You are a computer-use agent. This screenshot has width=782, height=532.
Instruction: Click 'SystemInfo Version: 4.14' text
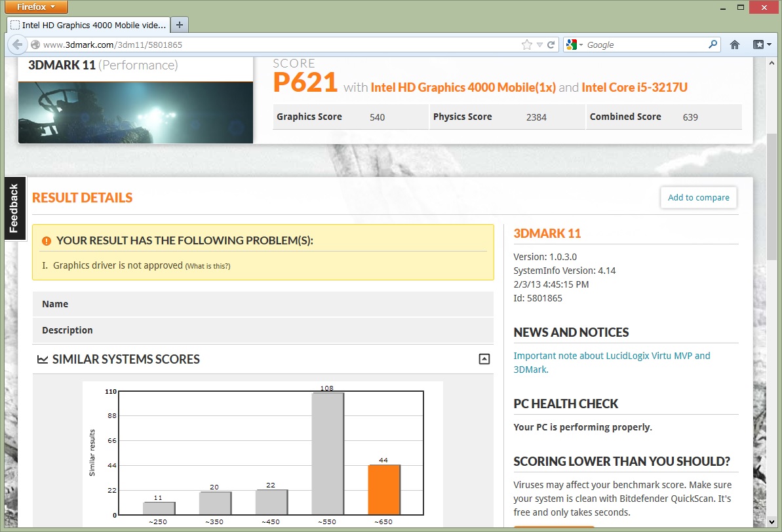[x=564, y=271]
